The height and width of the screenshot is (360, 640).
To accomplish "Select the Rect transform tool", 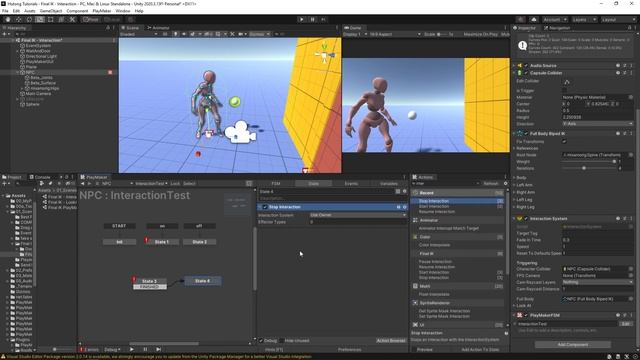I will [x=51, y=19].
